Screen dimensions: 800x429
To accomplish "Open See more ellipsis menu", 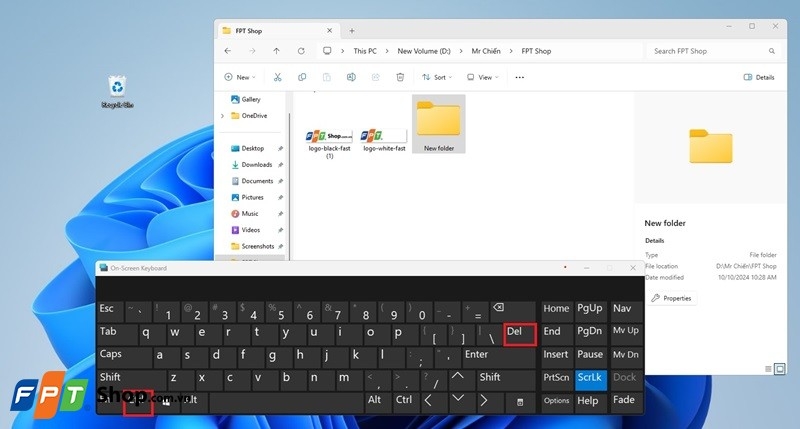I will pyautogui.click(x=519, y=77).
